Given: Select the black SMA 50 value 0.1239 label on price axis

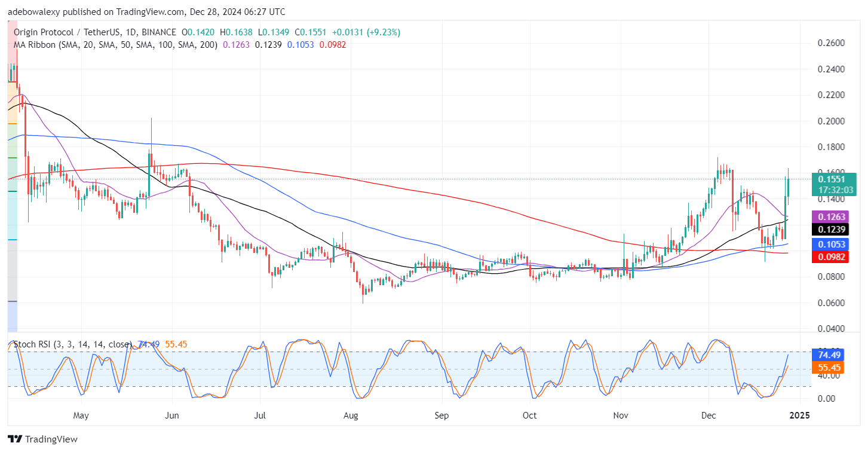Looking at the screenshot, I should pyautogui.click(x=830, y=229).
